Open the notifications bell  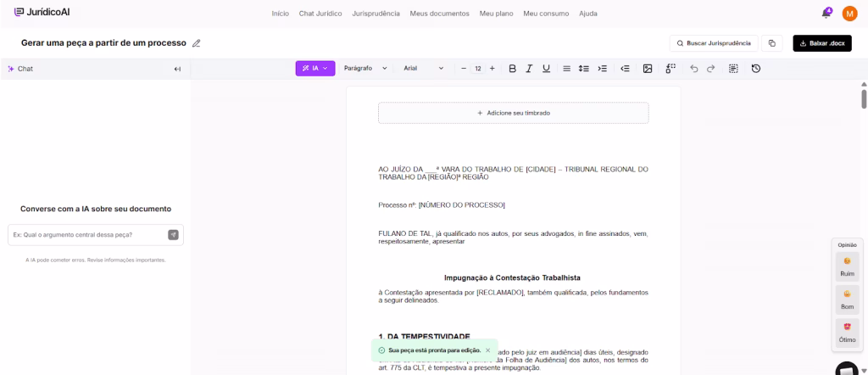point(826,13)
